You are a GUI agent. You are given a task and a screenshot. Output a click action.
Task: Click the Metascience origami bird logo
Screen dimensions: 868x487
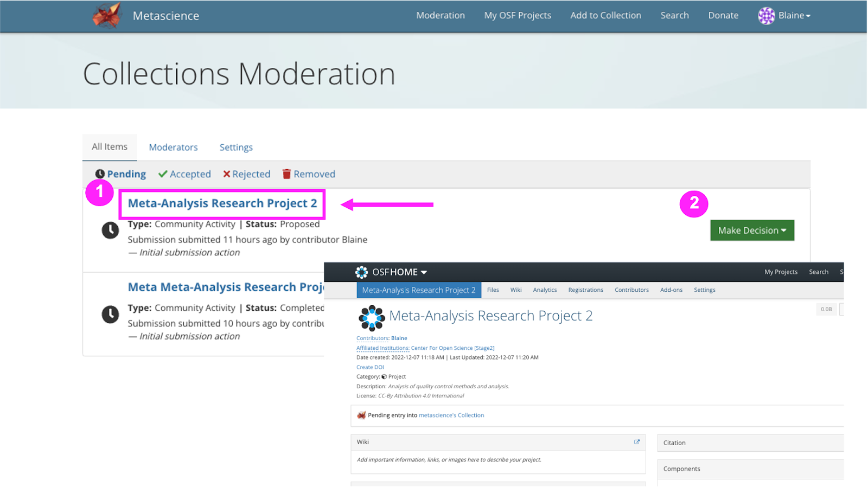tap(107, 15)
